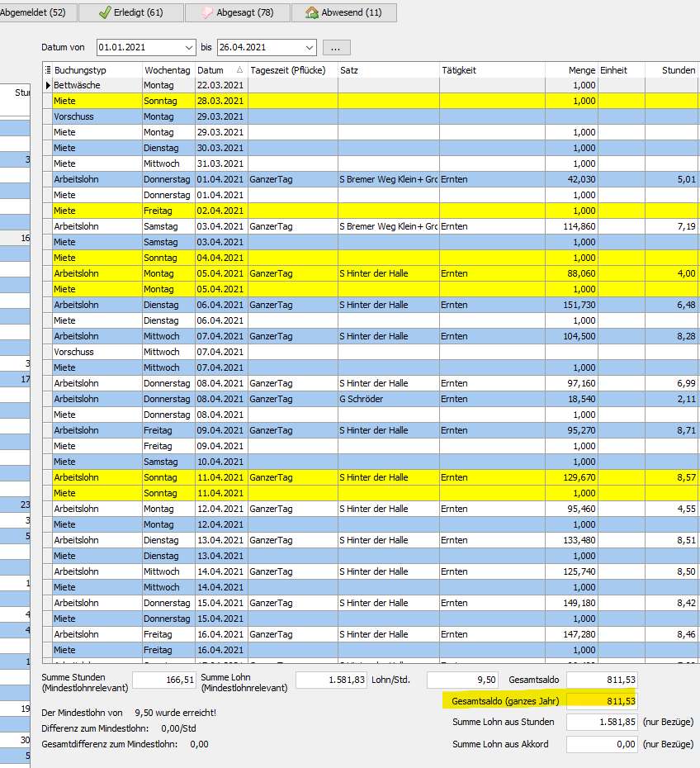Click the G Schröder Satz cell
Viewport: 700px width, 768px height.
point(389,399)
